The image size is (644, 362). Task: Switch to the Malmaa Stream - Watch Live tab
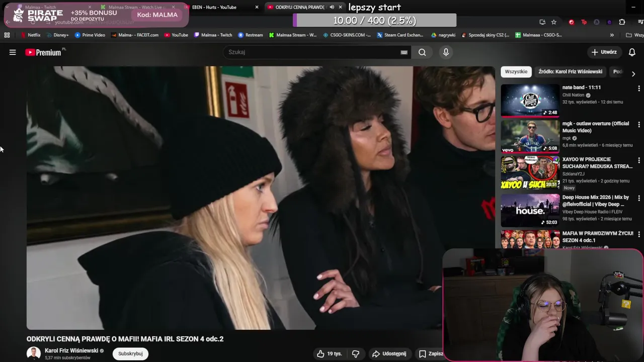(x=136, y=7)
